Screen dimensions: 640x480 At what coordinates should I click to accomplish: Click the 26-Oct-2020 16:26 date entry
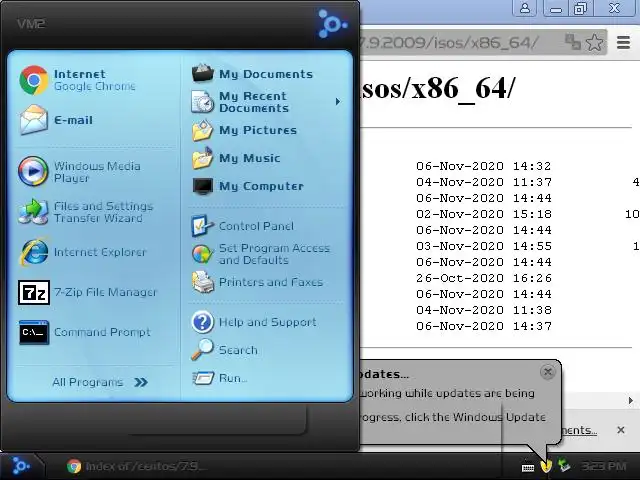tap(484, 278)
